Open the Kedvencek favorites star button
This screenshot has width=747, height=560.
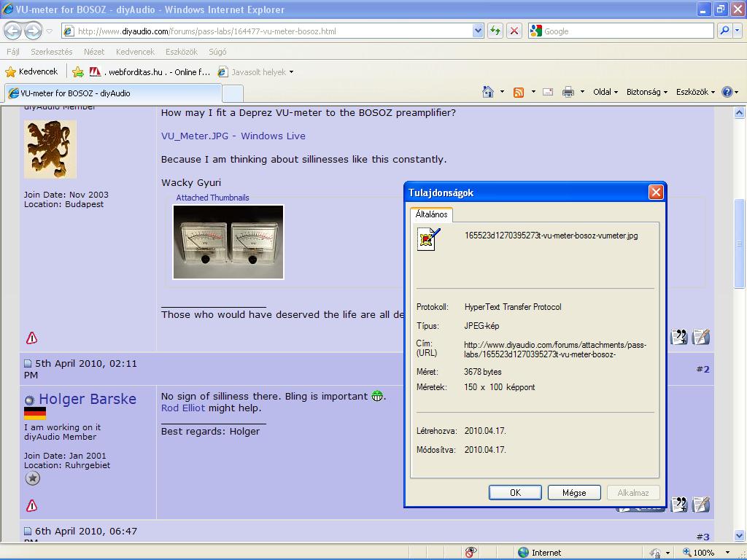tap(32, 72)
